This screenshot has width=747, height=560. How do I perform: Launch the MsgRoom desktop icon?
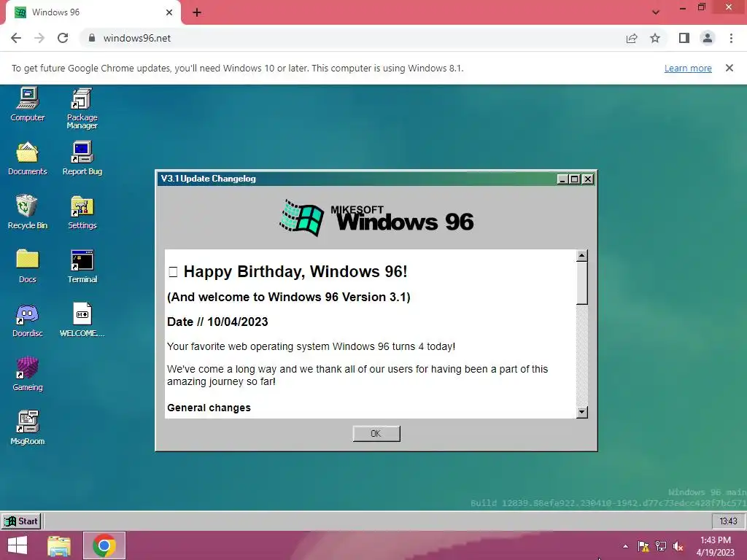(x=27, y=428)
